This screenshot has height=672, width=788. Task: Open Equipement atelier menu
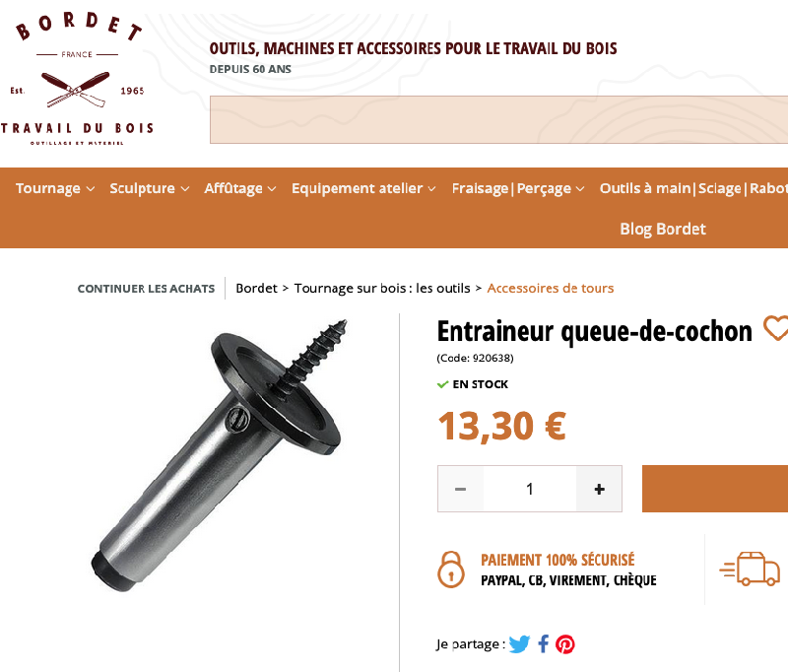[363, 188]
